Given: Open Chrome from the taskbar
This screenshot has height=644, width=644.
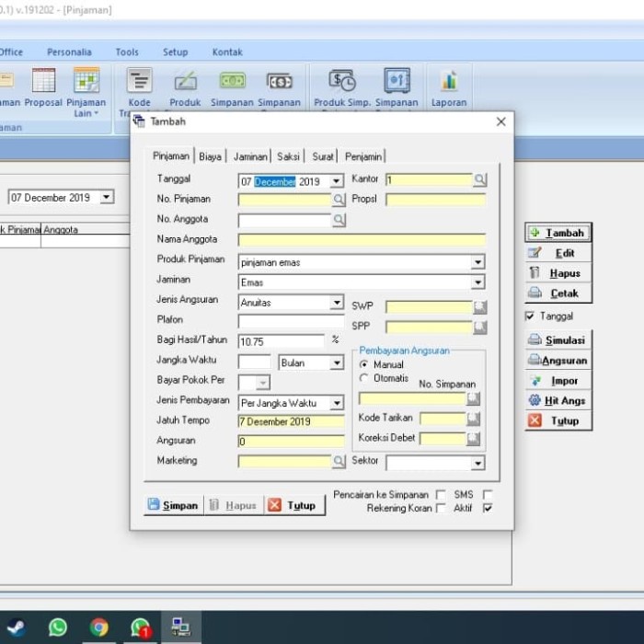Looking at the screenshot, I should point(99,627).
